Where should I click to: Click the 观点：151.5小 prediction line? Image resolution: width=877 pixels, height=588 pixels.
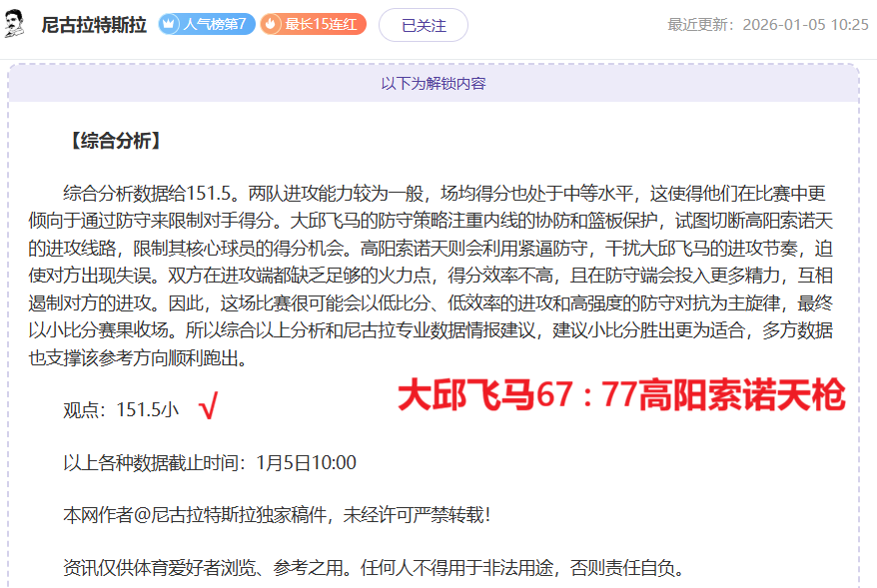pyautogui.click(x=121, y=408)
